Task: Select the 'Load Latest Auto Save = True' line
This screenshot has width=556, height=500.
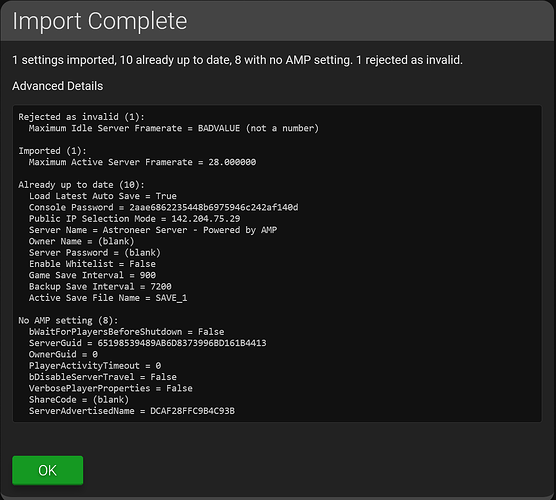Action: click(x=102, y=196)
